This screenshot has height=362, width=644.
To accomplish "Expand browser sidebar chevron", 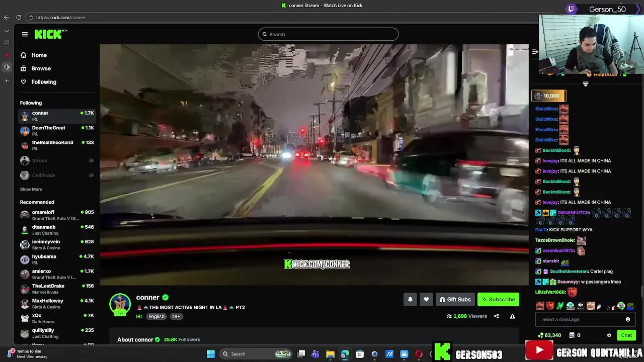I will (x=7, y=31).
